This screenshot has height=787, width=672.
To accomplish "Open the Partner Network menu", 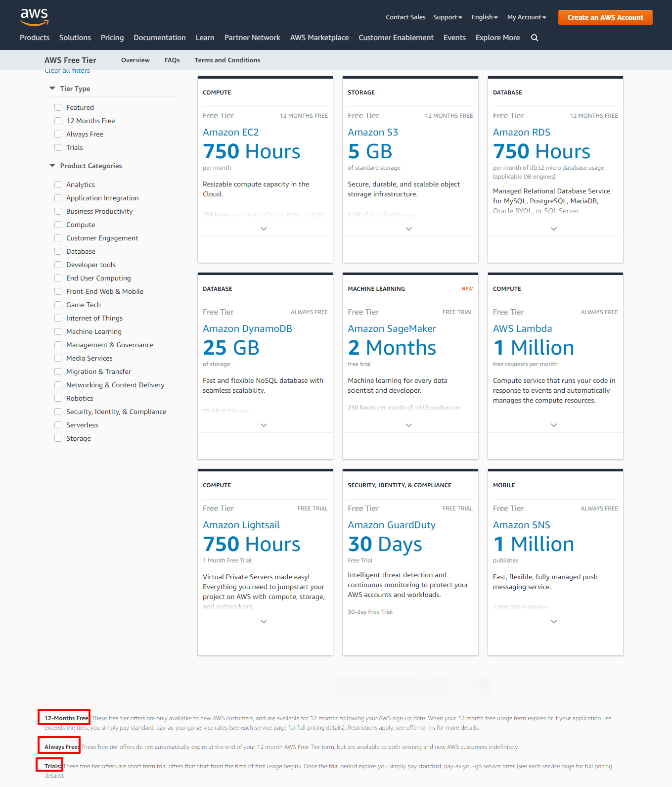I will (252, 38).
